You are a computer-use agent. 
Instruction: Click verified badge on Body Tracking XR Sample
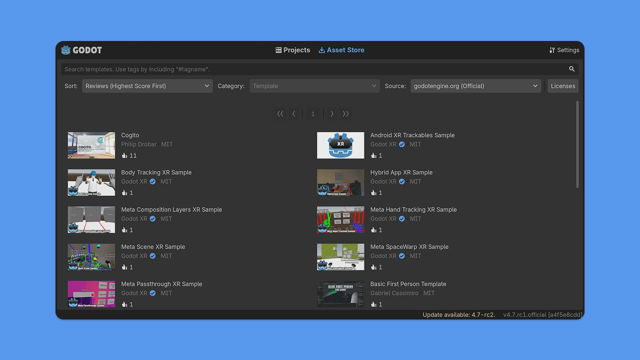click(x=153, y=182)
